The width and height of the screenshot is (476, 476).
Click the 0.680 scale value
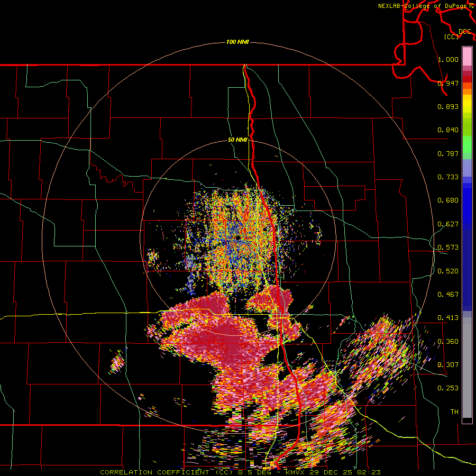pyautogui.click(x=448, y=200)
